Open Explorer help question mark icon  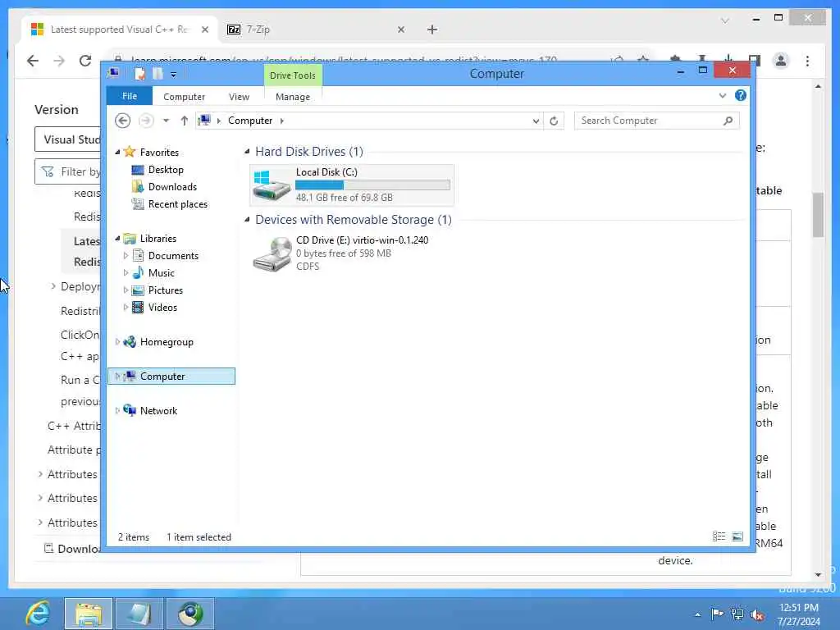(741, 95)
